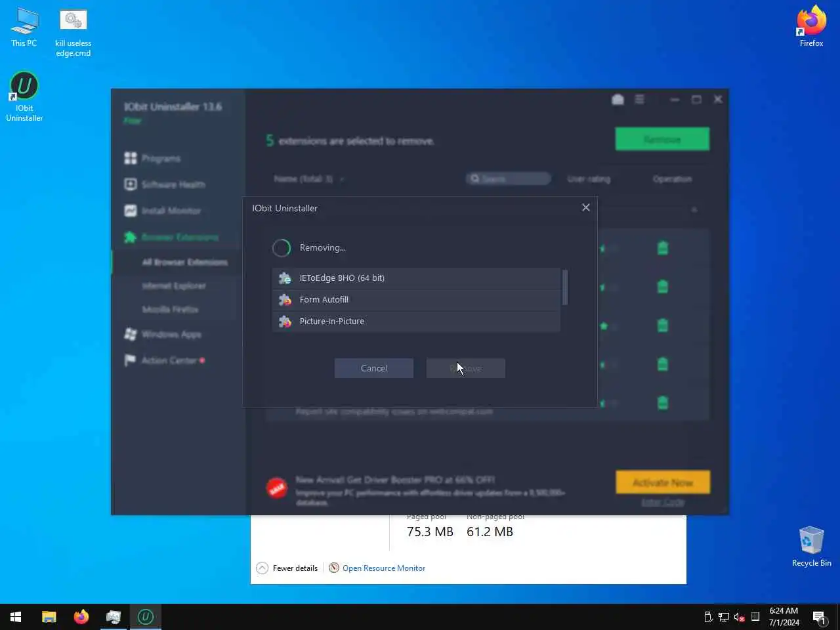
Task: Switch to IObit Uninstaller taskbar button
Action: [146, 617]
